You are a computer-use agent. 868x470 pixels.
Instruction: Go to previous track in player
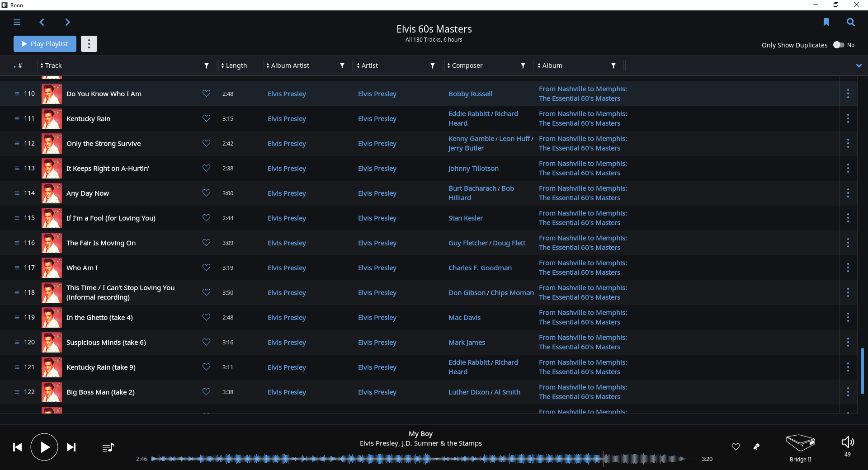click(17, 447)
